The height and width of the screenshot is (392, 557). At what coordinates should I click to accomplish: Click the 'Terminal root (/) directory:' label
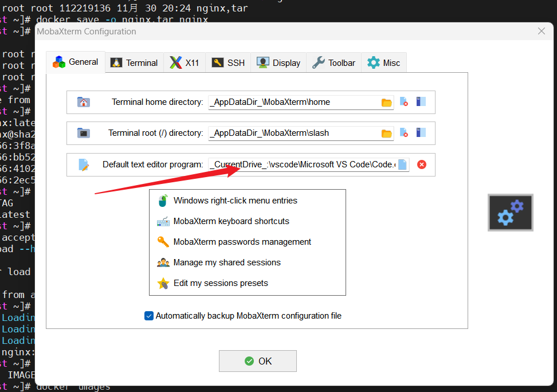(156, 133)
